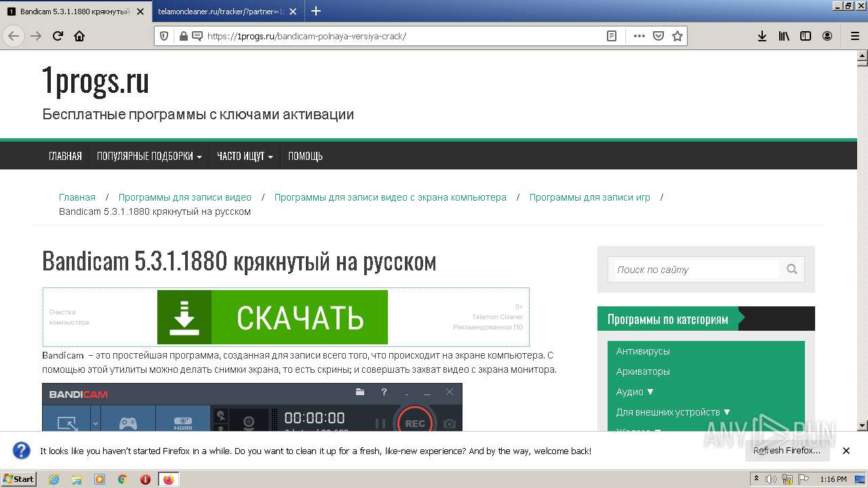The height and width of the screenshot is (488, 868).
Task: Click the taskbar clock 1:16 PM
Action: click(x=833, y=479)
